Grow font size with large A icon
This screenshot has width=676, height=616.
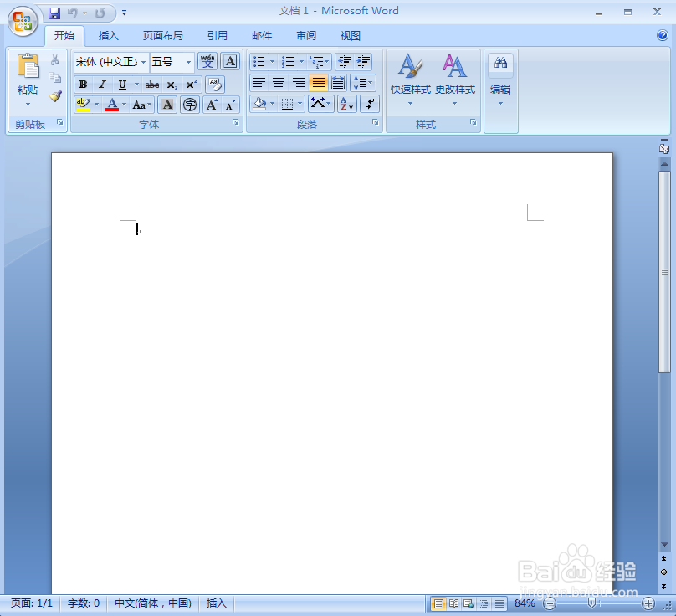(213, 105)
